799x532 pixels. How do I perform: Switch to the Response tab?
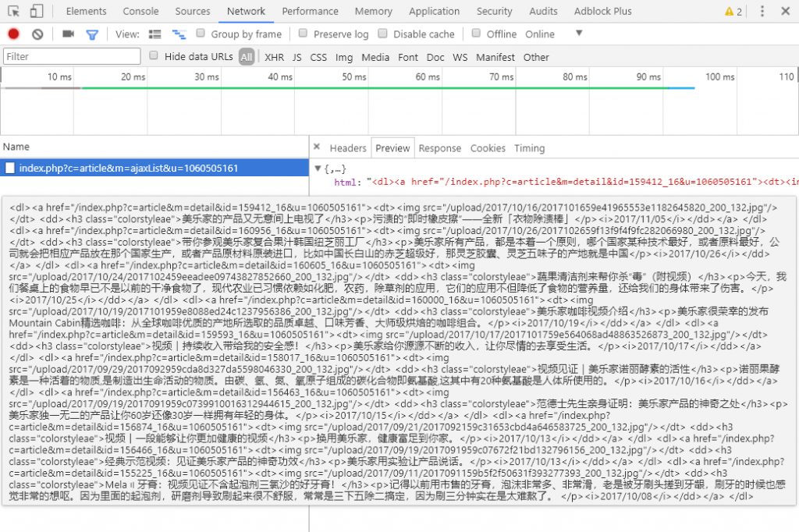tap(439, 148)
